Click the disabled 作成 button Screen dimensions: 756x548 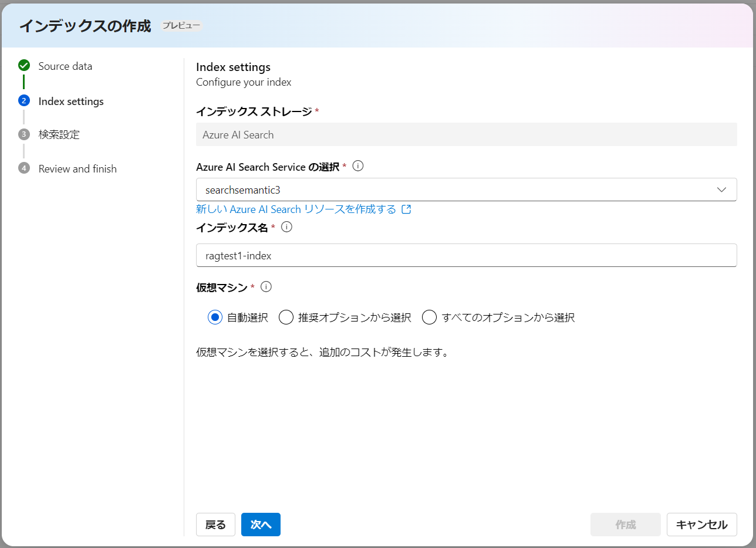coord(626,525)
